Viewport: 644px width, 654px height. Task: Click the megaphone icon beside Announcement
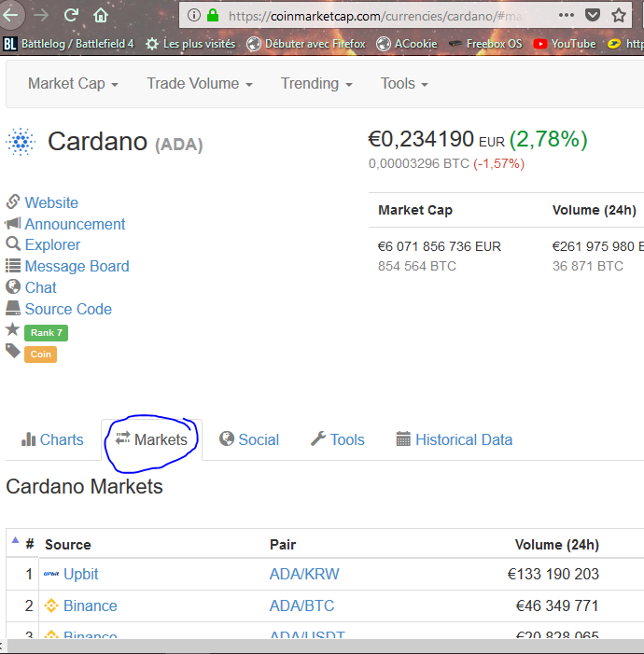click(13, 223)
